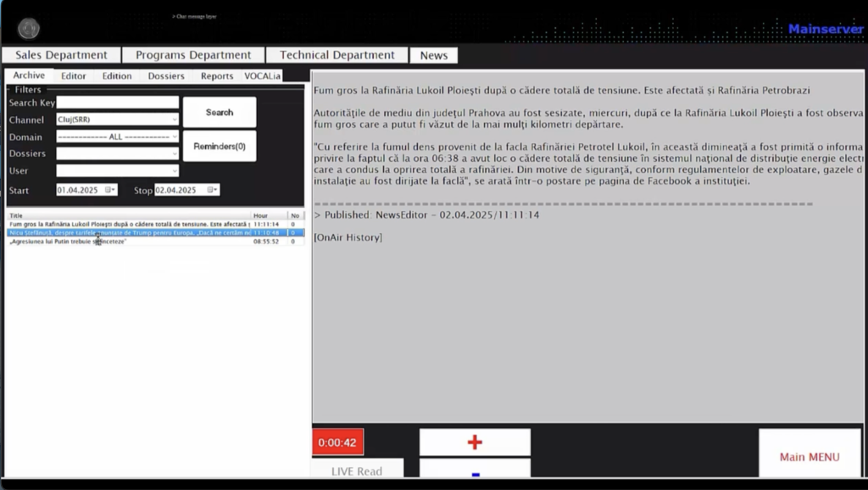This screenshot has width=868, height=490.
Task: Return to the Main MENU
Action: point(809,457)
